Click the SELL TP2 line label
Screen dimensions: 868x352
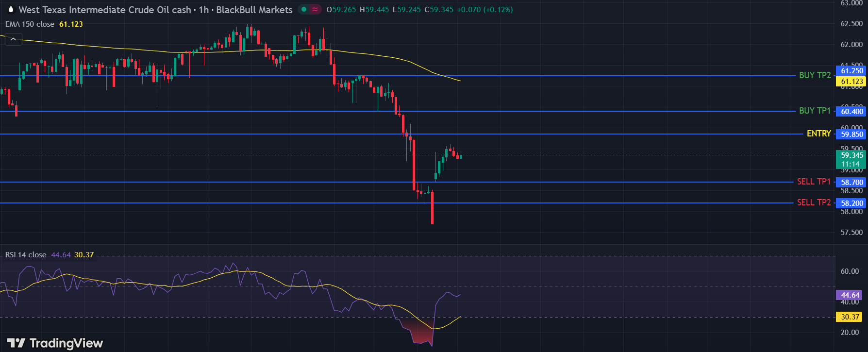tap(814, 202)
